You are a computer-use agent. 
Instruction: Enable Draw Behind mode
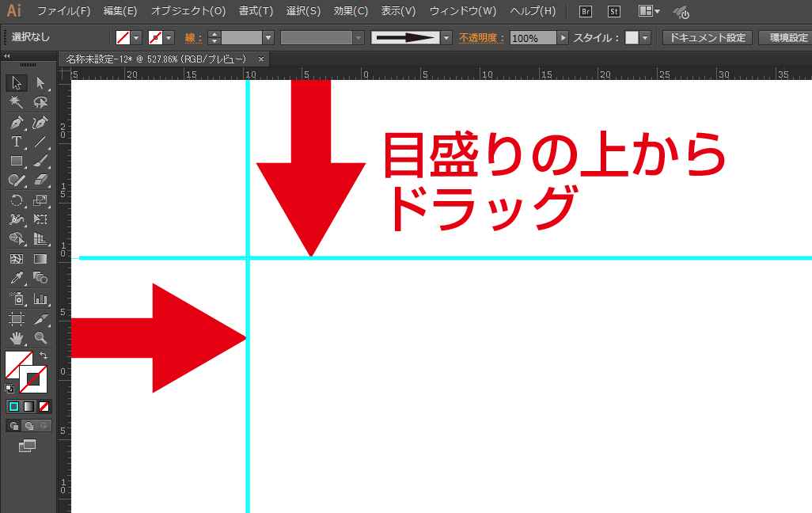29,426
